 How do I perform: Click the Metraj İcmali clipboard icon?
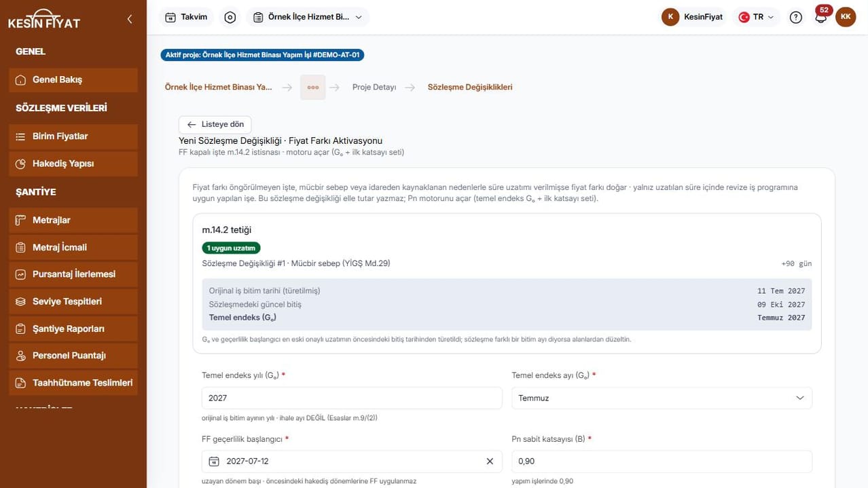(20, 247)
